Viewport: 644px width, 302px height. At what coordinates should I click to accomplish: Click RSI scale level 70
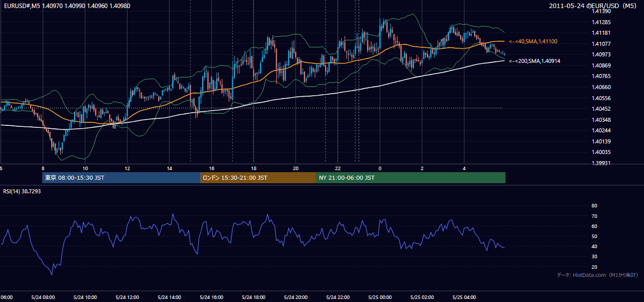tap(594, 216)
